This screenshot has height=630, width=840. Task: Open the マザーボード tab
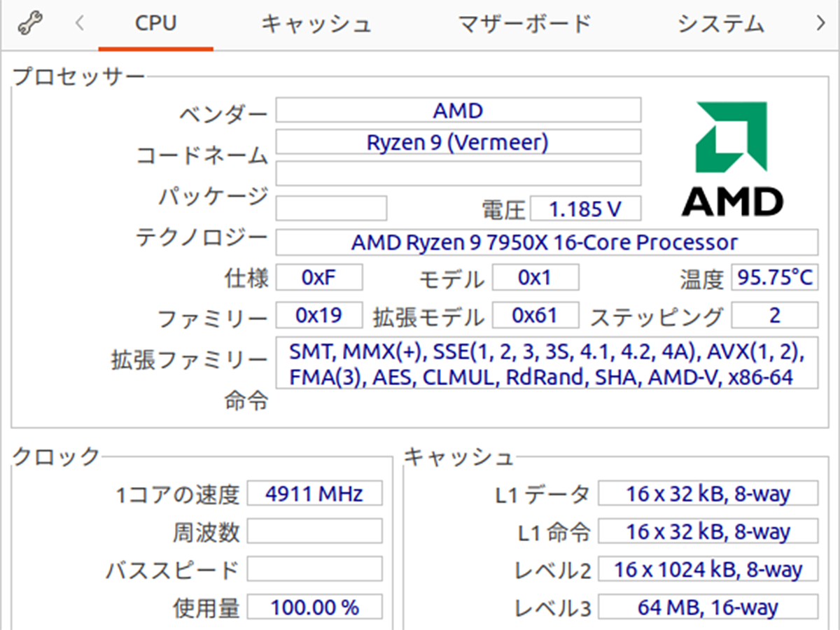point(524,25)
